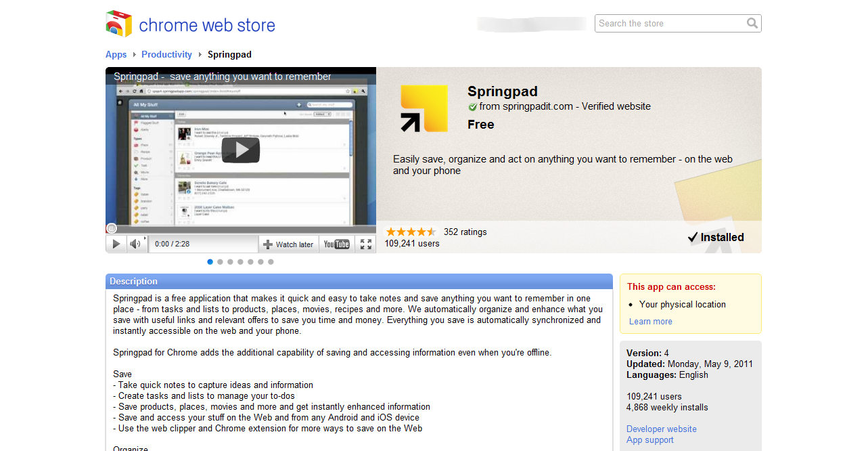The height and width of the screenshot is (451, 868).
Task: Click the 'Version: 4' text
Action: click(647, 353)
